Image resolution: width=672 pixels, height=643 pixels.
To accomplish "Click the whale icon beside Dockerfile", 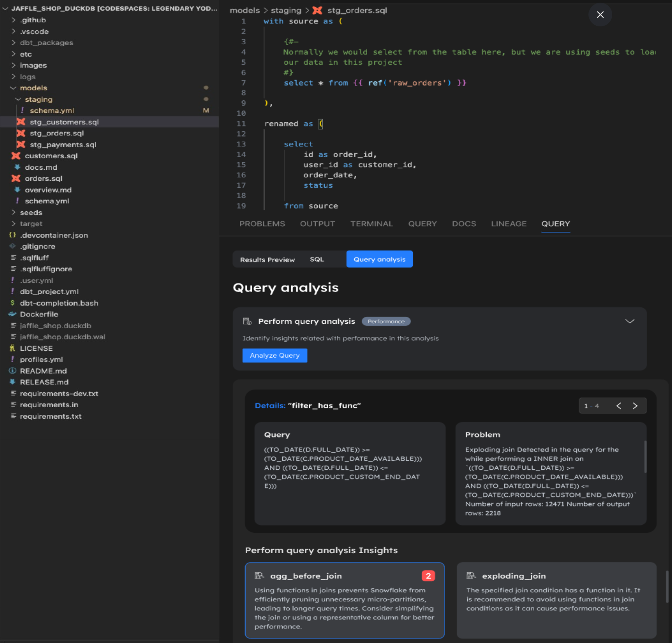I will tap(12, 314).
